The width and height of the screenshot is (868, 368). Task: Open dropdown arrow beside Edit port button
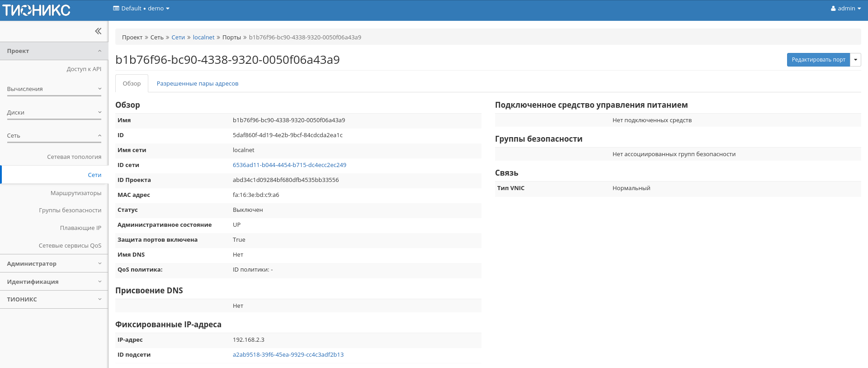click(855, 60)
